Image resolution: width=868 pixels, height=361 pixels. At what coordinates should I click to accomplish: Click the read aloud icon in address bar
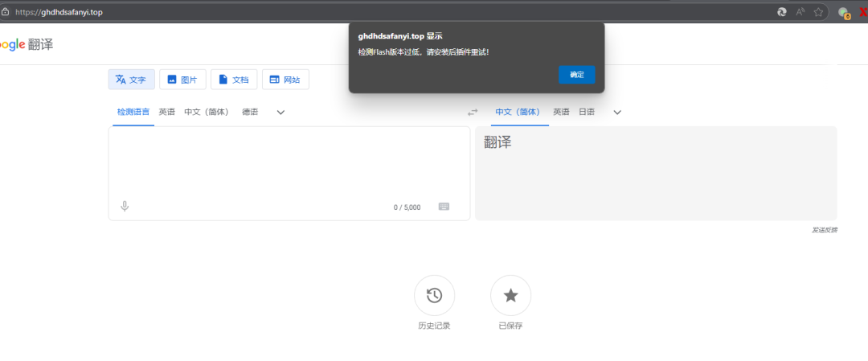800,12
